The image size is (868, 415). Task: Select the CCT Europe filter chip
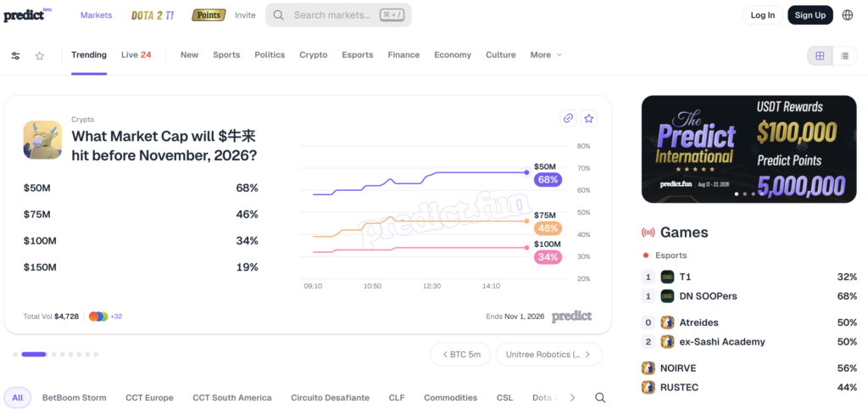[x=149, y=397]
